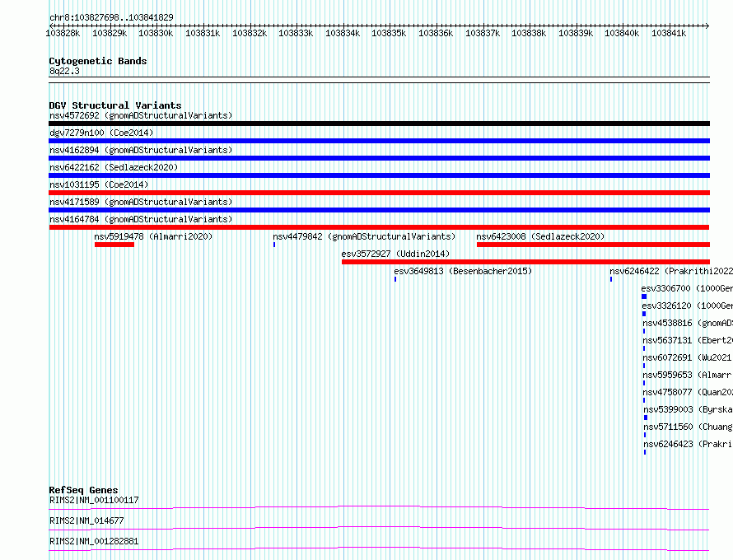Click the short red nsv5919478 bar

pyautogui.click(x=114, y=245)
